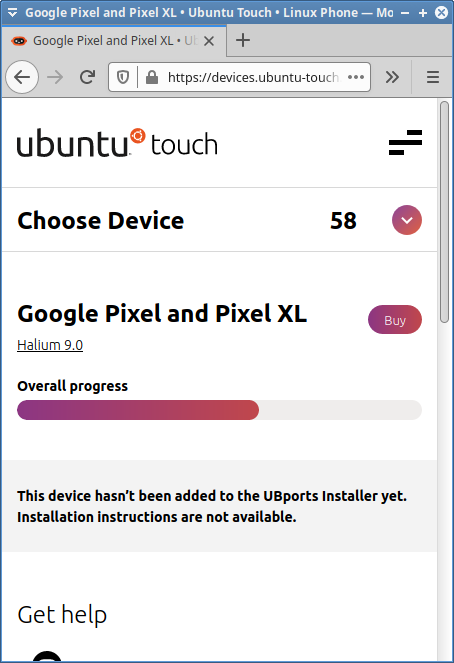
Task: Click the forward navigation arrow
Action: [55, 77]
